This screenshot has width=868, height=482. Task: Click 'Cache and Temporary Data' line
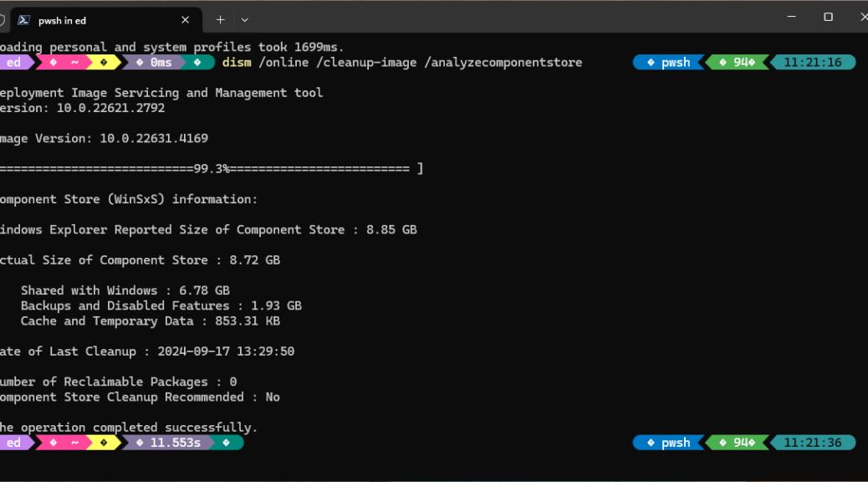pos(150,320)
